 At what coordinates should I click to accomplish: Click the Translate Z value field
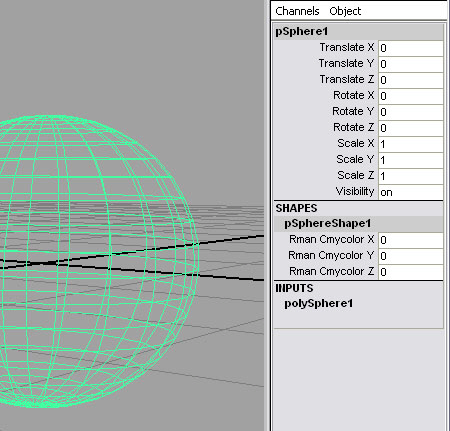click(x=411, y=80)
